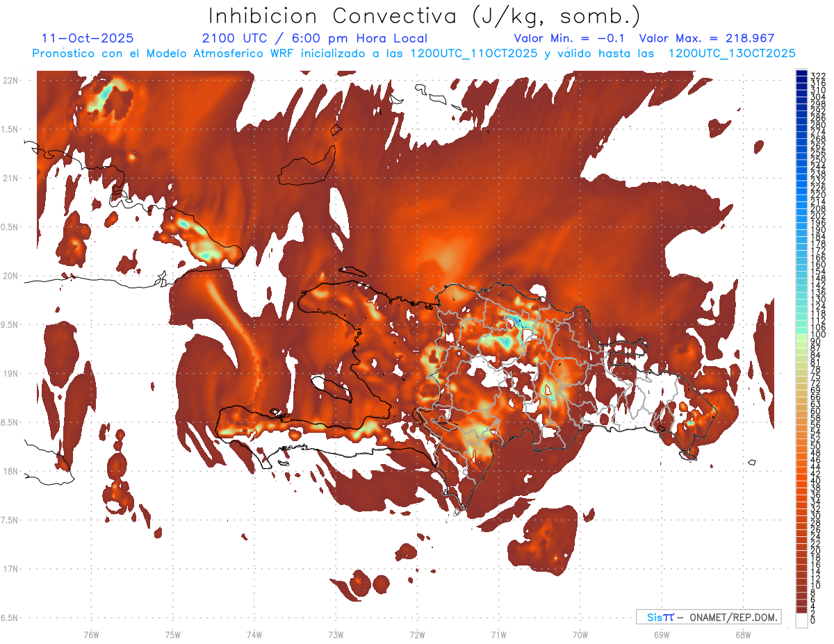
Task: Click the 17N latitude label
Action: click(10, 569)
